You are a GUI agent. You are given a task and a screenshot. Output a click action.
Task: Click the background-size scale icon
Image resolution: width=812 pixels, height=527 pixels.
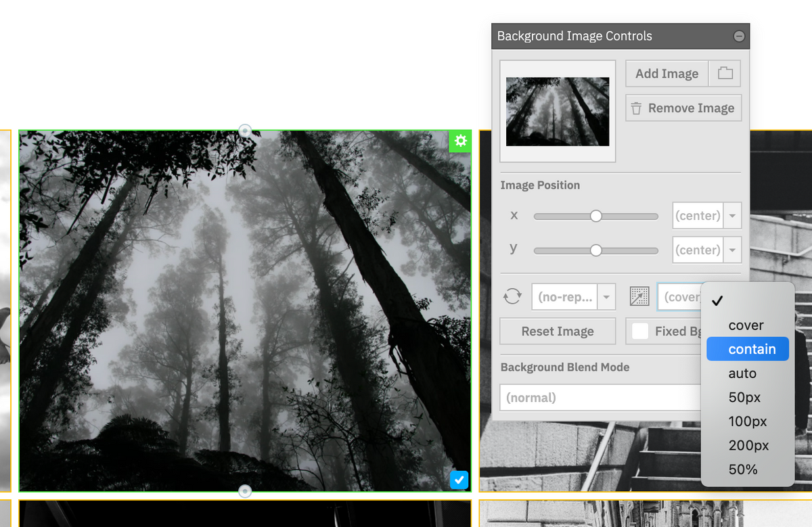[x=639, y=296]
